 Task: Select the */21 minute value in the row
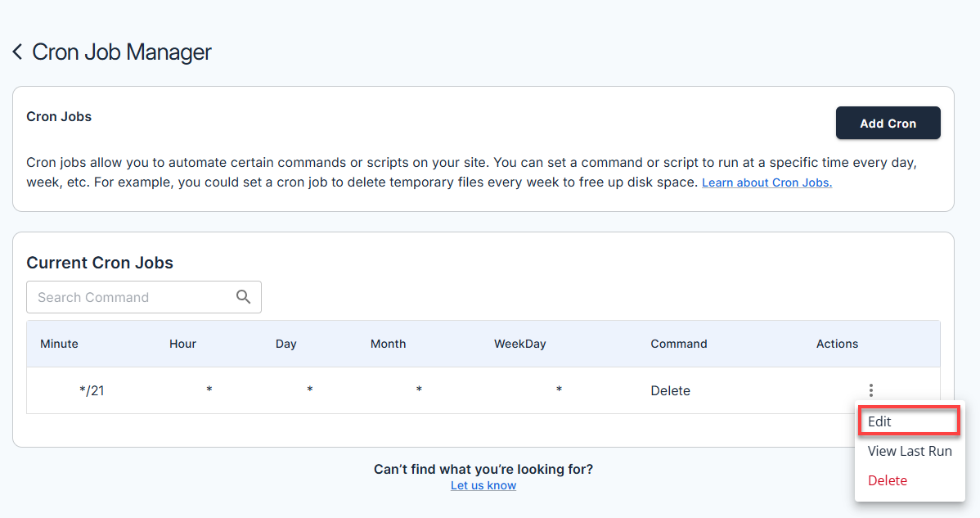click(92, 390)
